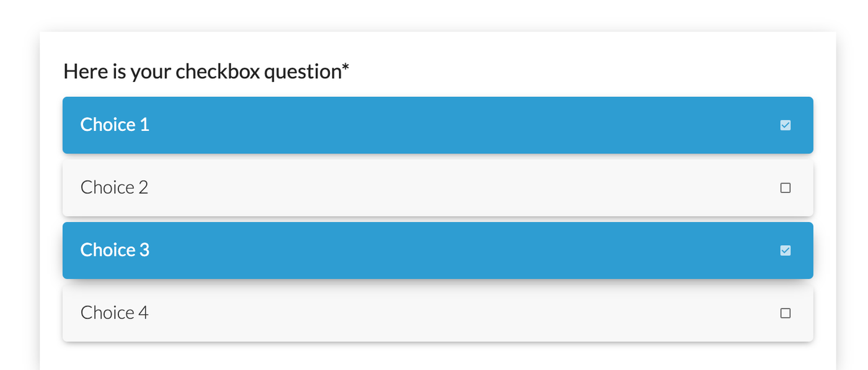Click the Choice 4 text label
The height and width of the screenshot is (370, 868).
(114, 313)
